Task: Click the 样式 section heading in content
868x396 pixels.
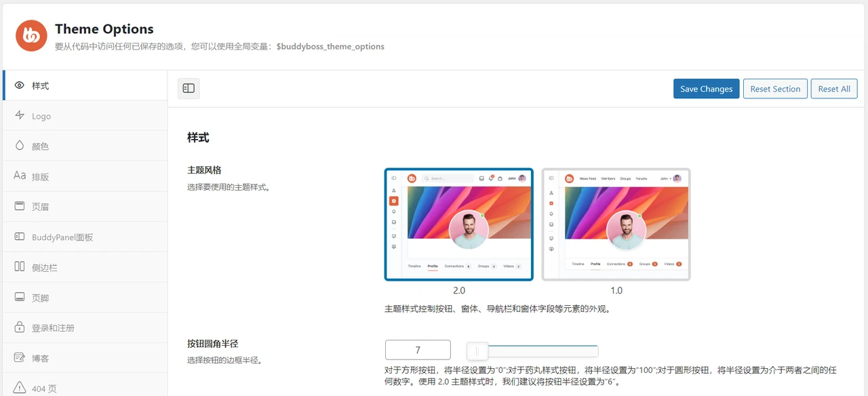Action: pos(198,138)
